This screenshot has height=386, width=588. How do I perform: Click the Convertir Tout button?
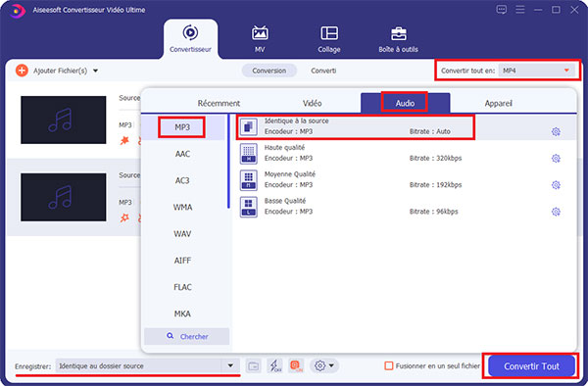[531, 365]
